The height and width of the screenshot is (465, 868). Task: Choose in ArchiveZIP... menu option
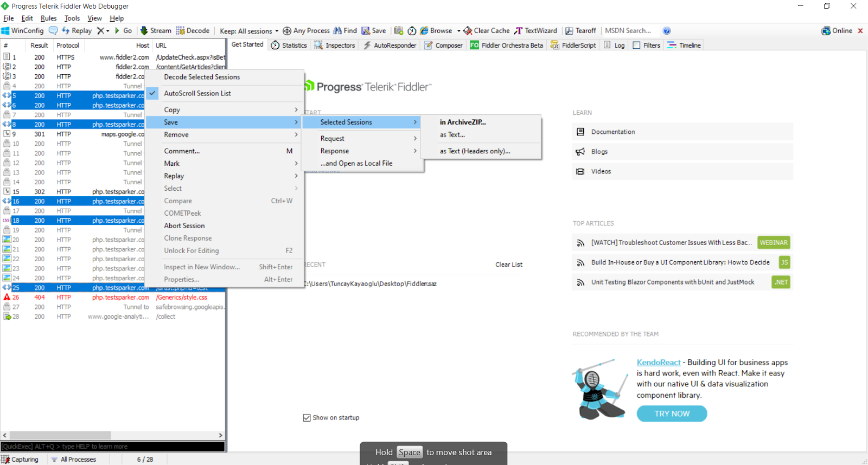coord(463,122)
